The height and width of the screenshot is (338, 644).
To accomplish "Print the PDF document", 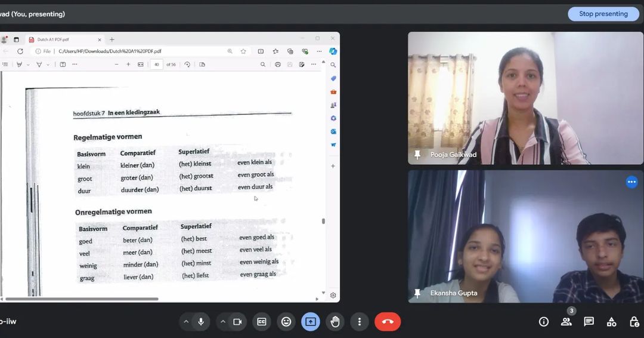I will click(278, 64).
